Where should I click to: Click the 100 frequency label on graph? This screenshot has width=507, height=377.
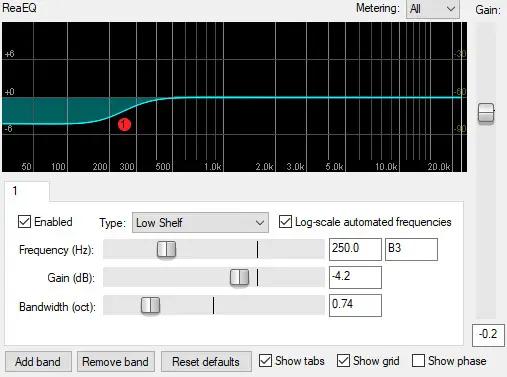[58, 167]
